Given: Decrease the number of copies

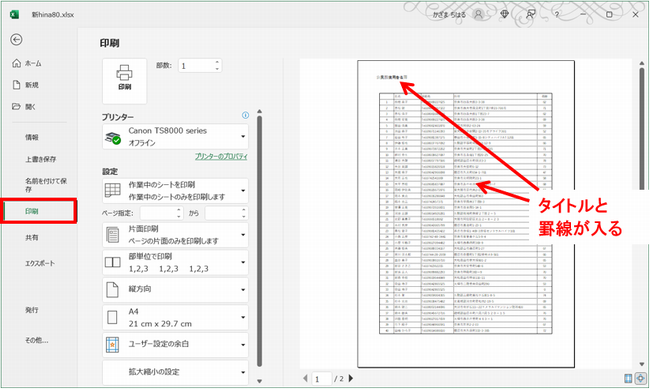Looking at the screenshot, I should [x=217, y=69].
